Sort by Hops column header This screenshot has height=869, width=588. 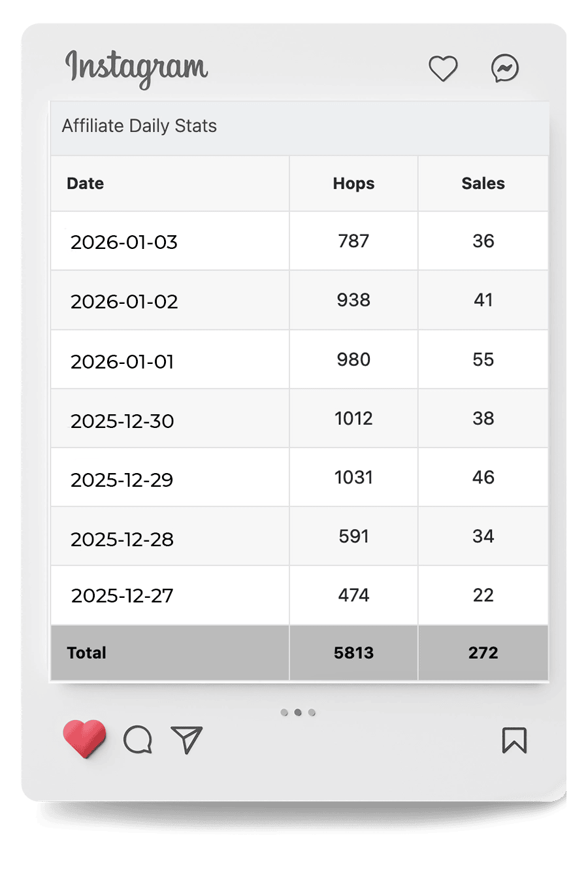click(x=353, y=184)
